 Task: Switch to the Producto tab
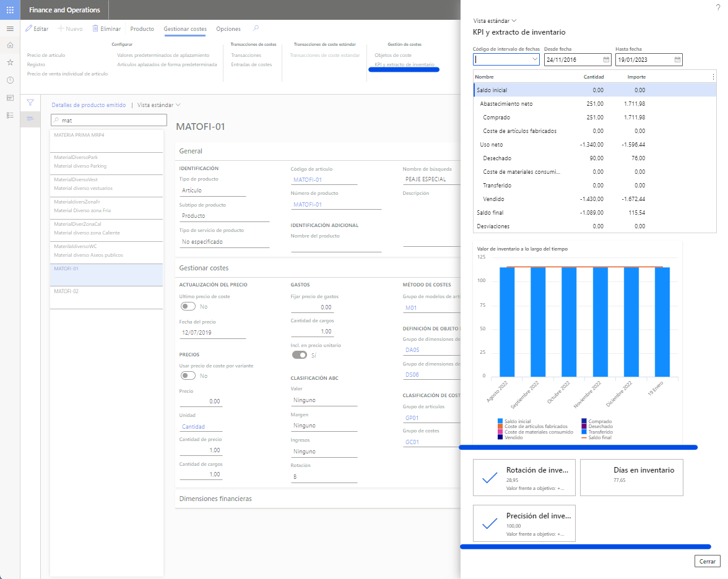pyautogui.click(x=142, y=29)
